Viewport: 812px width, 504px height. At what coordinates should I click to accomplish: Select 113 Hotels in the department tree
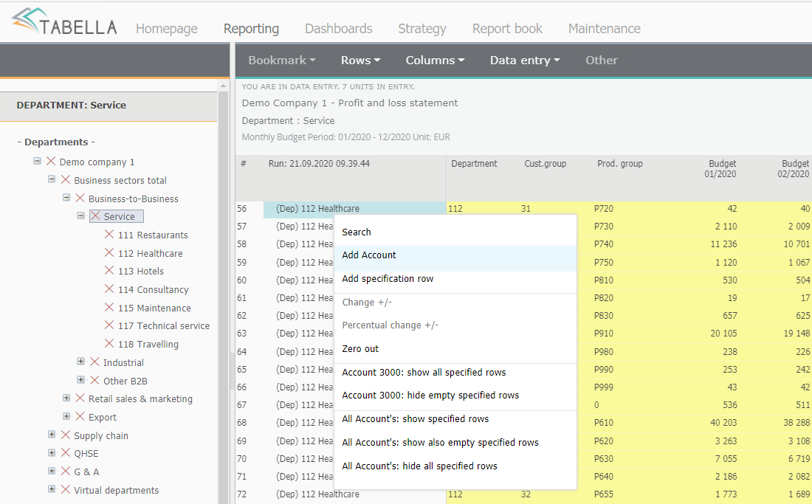(141, 271)
